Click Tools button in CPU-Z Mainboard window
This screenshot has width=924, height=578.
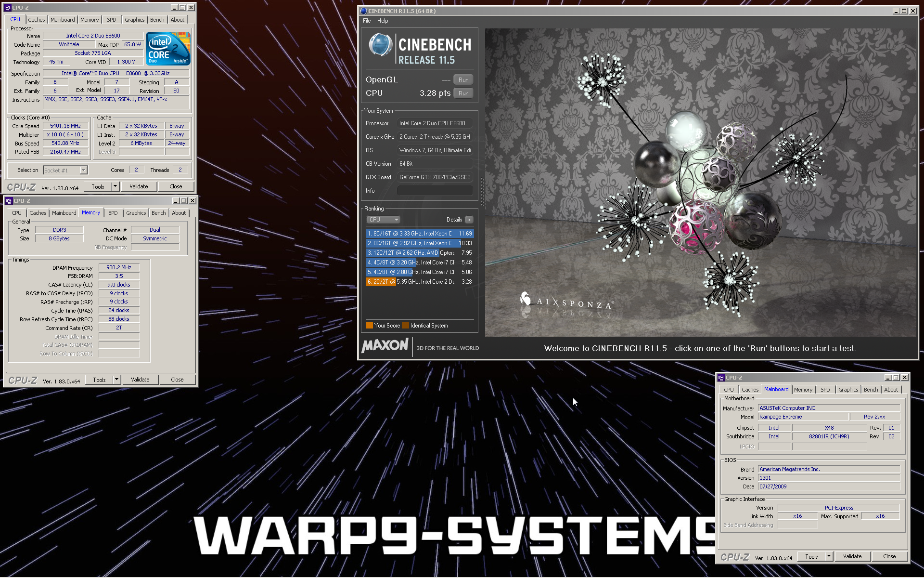click(811, 556)
